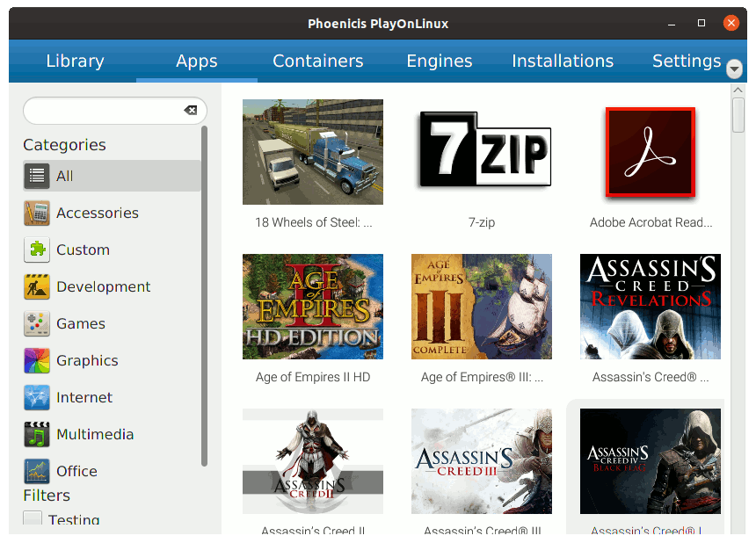Open Accessories category calculator icon
Image resolution: width=756 pixels, height=543 pixels.
click(37, 213)
